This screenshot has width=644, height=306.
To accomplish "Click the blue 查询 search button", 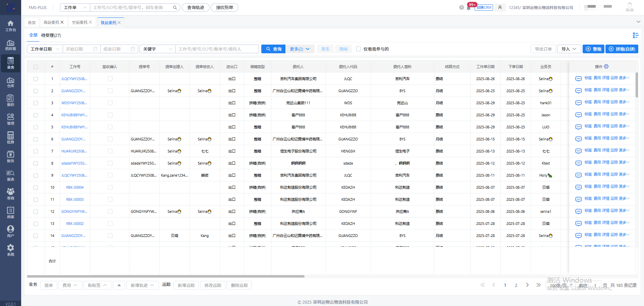I will point(273,49).
